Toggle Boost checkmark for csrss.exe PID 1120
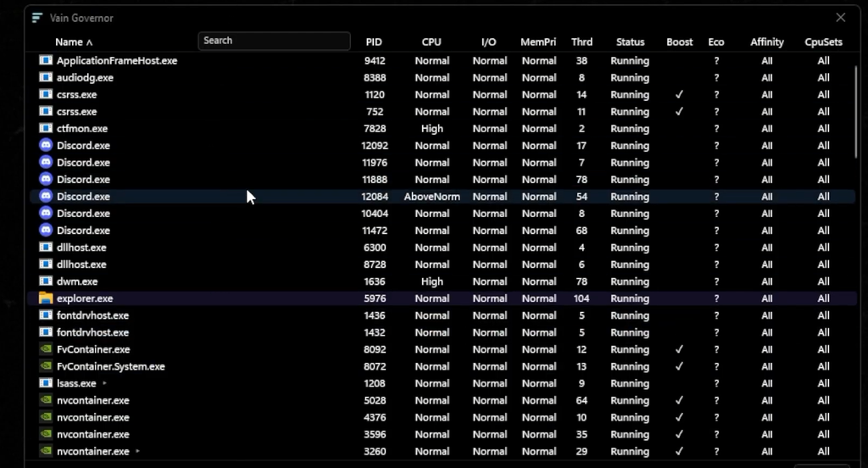Screen dimensions: 868x468 [x=679, y=95]
